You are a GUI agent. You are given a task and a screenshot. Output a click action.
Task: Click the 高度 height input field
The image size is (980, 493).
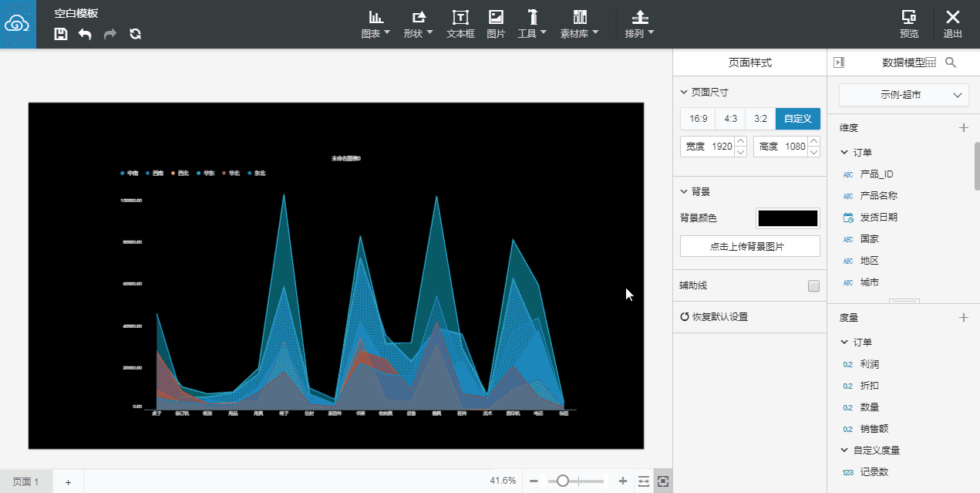coord(786,147)
